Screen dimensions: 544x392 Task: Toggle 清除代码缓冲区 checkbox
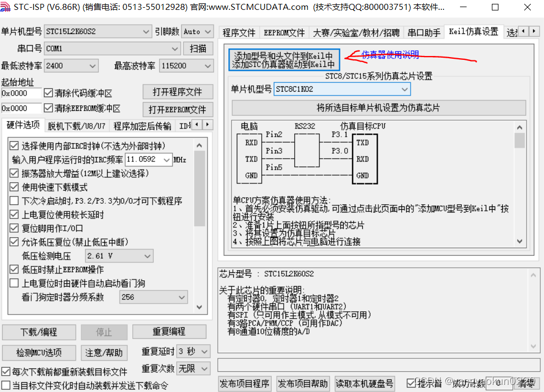coord(48,93)
